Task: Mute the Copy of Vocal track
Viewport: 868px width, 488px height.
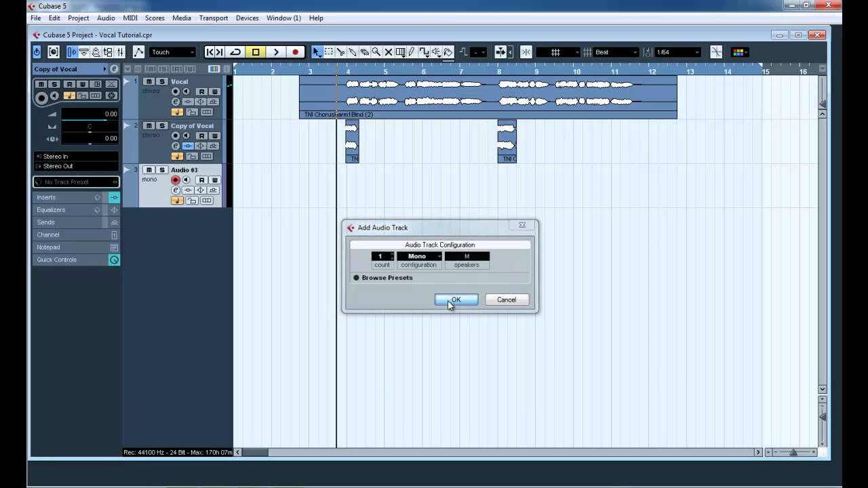Action: [149, 126]
